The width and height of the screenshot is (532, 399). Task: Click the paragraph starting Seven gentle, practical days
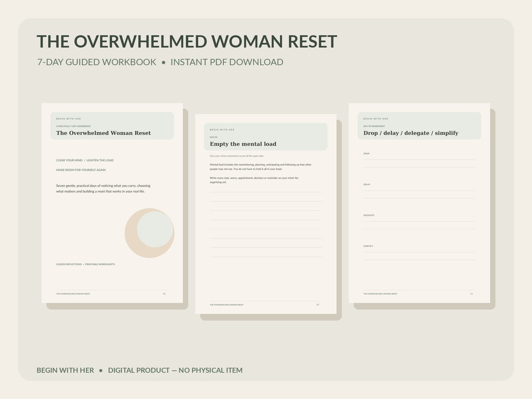103,188
